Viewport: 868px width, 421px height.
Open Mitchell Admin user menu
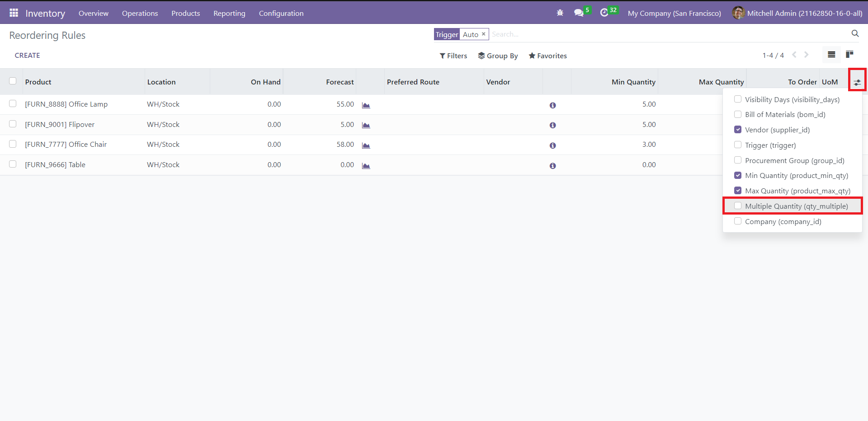[797, 13]
